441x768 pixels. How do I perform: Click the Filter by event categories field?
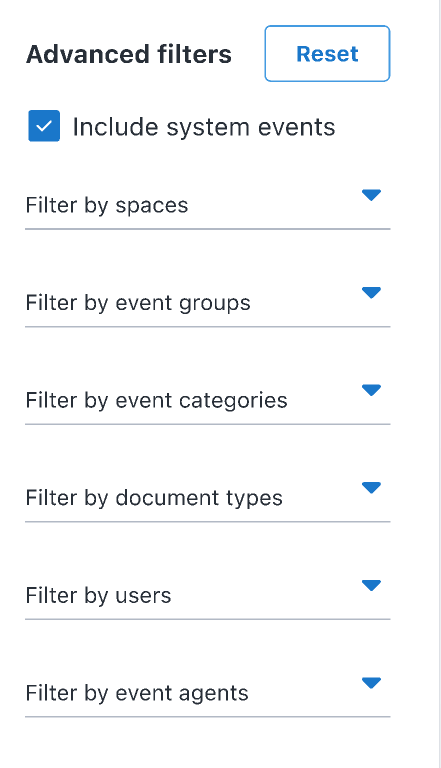click(x=208, y=400)
